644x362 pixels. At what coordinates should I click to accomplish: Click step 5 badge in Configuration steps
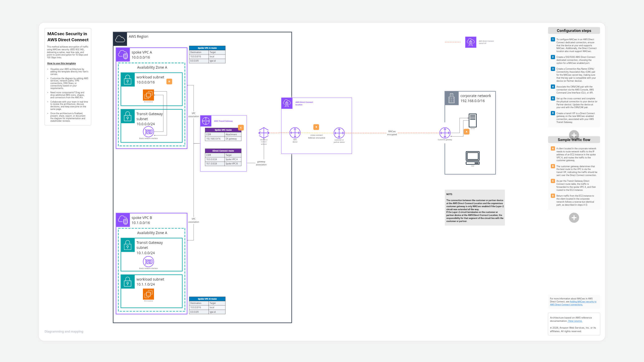tap(553, 99)
